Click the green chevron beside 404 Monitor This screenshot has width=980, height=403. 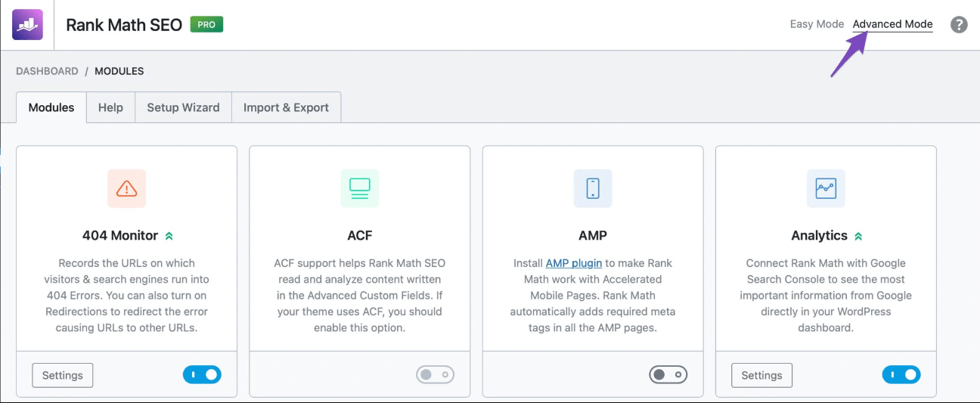(169, 236)
